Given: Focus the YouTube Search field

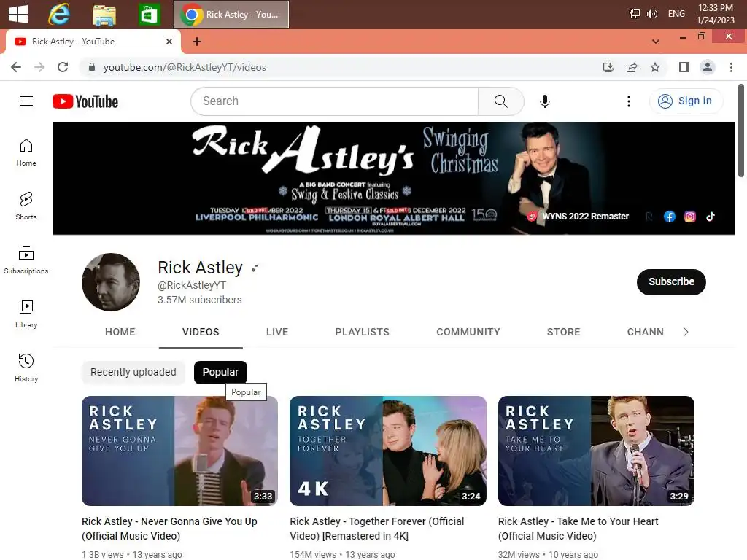Looking at the screenshot, I should (334, 101).
